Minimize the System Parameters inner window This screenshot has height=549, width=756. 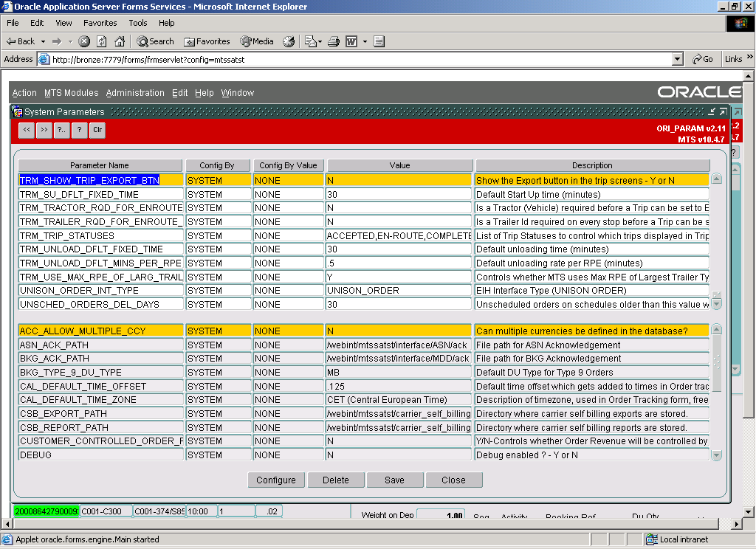(712, 112)
